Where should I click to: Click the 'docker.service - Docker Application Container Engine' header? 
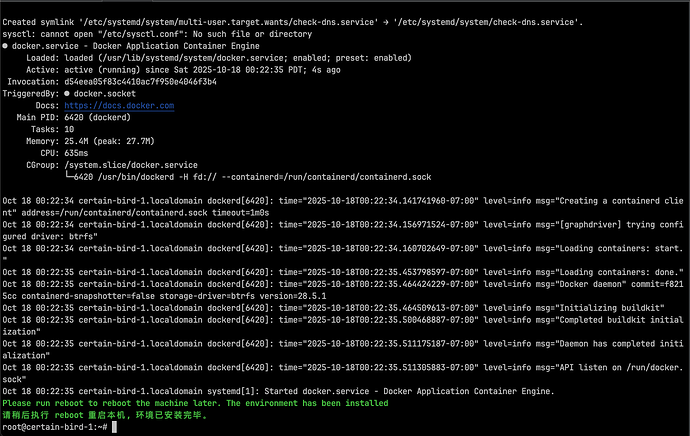click(131, 46)
